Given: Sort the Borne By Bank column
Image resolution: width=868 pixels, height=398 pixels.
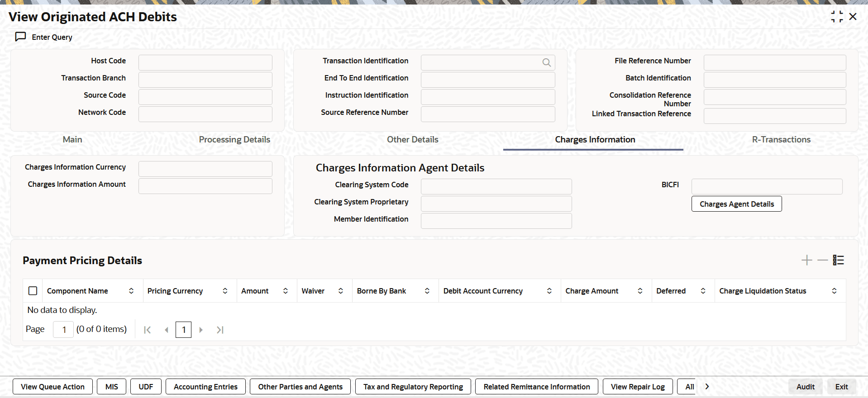Looking at the screenshot, I should pos(427,291).
